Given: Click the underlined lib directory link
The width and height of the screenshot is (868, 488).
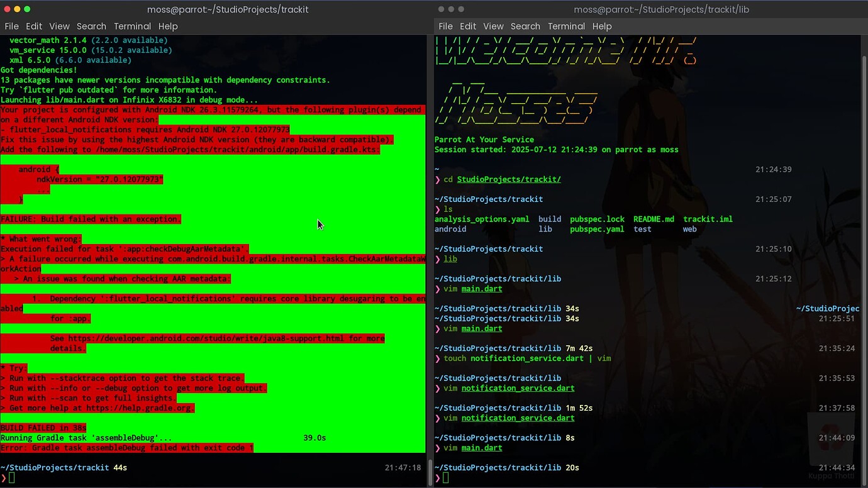Looking at the screenshot, I should pos(450,258).
